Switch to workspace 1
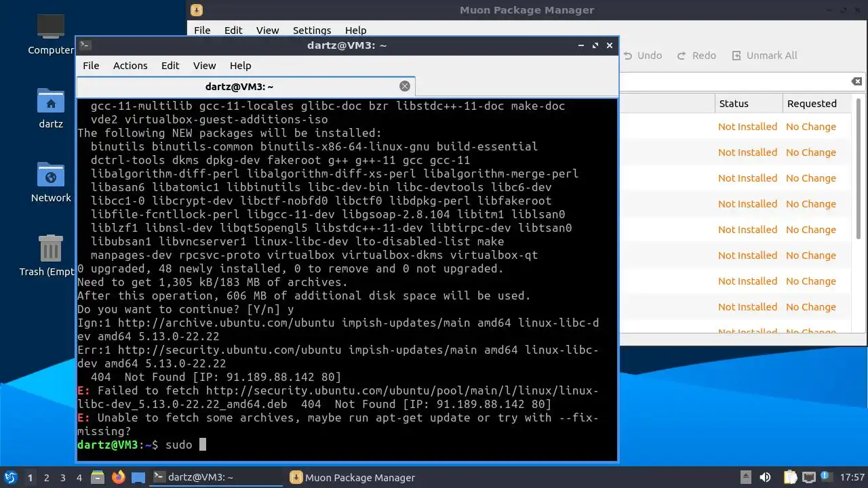Image resolution: width=868 pixels, height=488 pixels. (30, 477)
